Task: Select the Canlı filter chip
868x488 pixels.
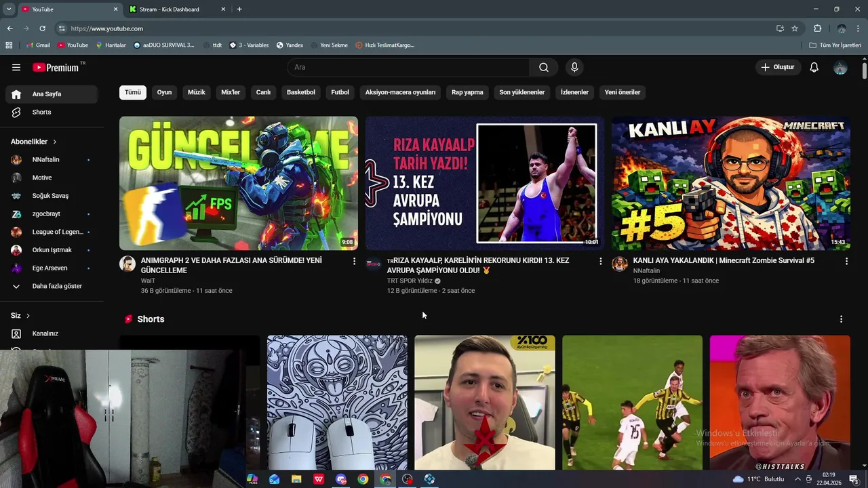Action: click(263, 92)
